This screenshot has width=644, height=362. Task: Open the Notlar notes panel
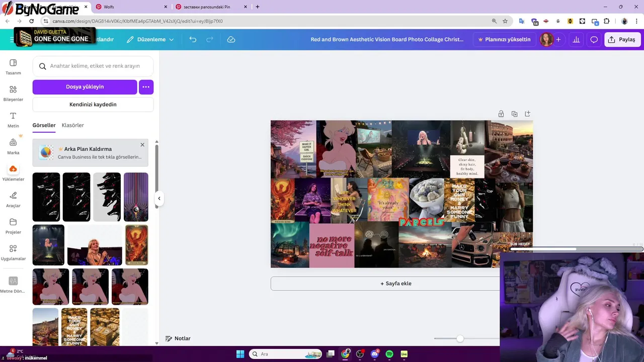pos(178,338)
